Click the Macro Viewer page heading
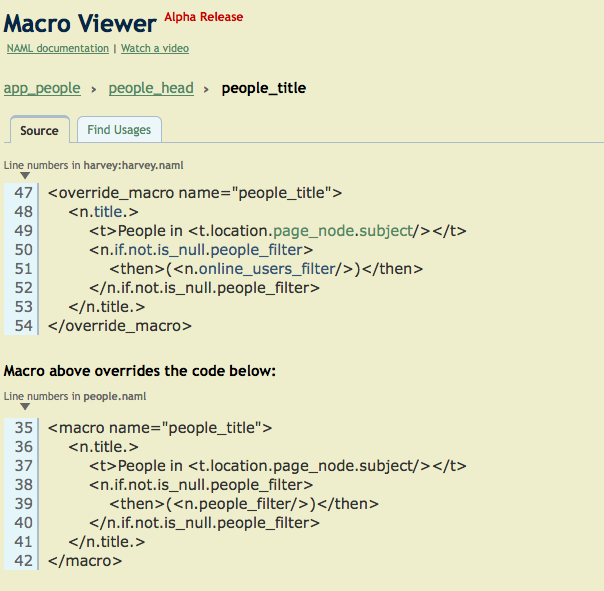Viewport: 604px width, 591px height. coord(80,23)
